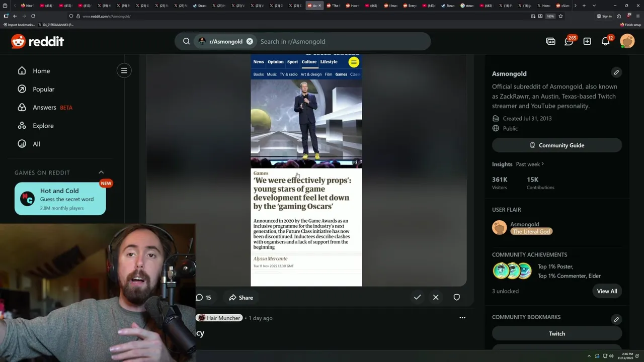Bookmark page with star icon
The width and height of the screenshot is (644, 362).
560,16
